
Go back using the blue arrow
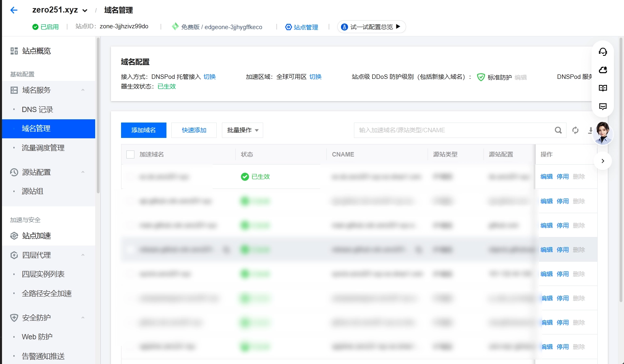coord(14,10)
